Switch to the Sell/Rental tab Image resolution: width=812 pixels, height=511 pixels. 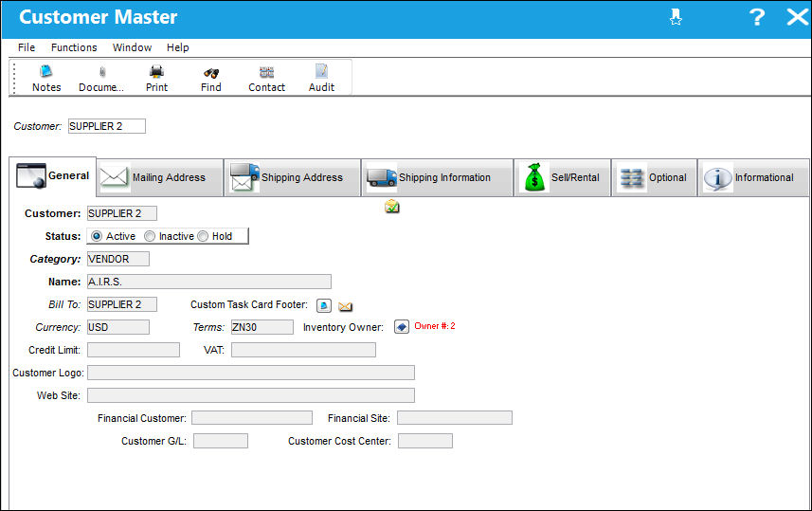click(x=563, y=178)
